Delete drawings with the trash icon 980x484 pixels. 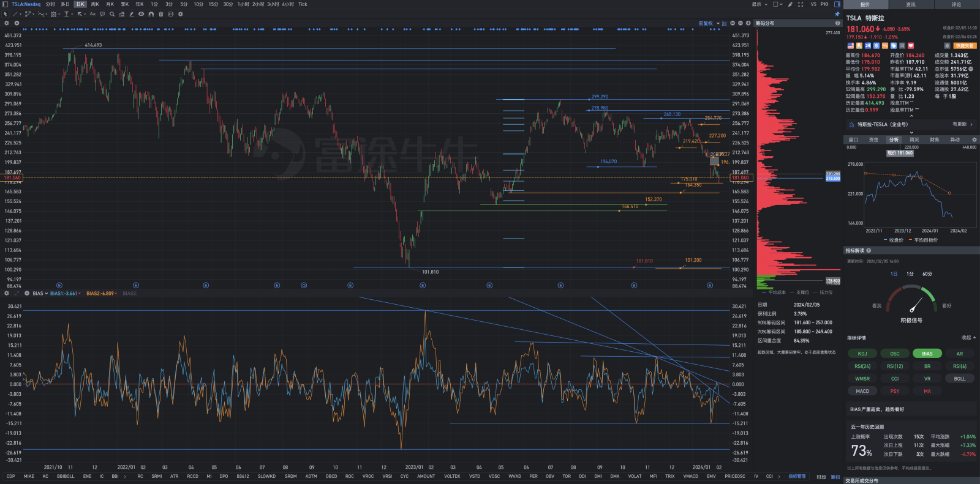pos(161,14)
